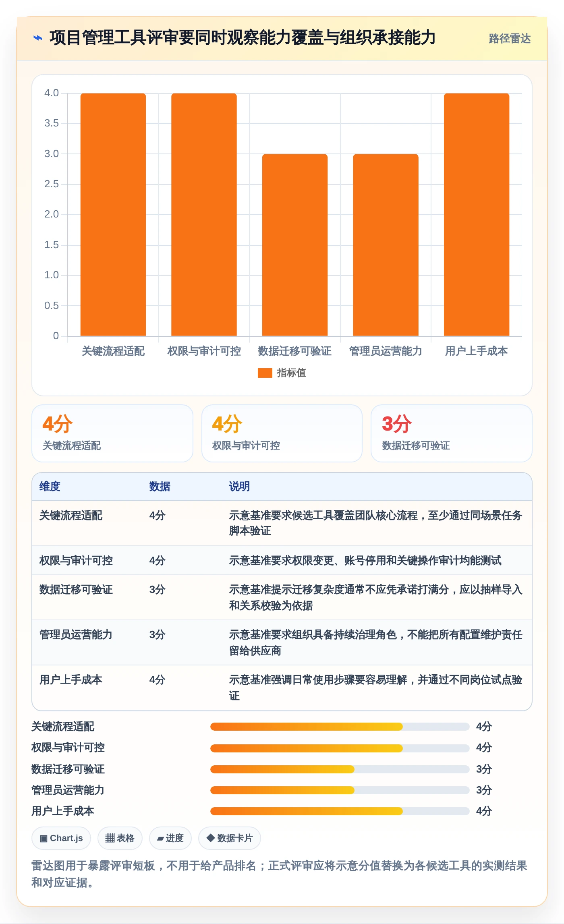
Task: Click the description starting 示意基准强调日常使用
Action: (x=376, y=688)
